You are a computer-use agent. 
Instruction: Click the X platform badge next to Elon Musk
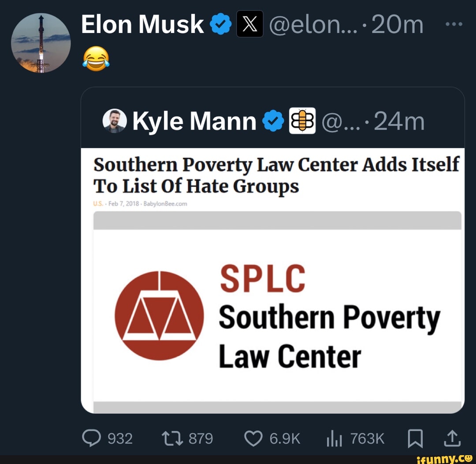250,24
